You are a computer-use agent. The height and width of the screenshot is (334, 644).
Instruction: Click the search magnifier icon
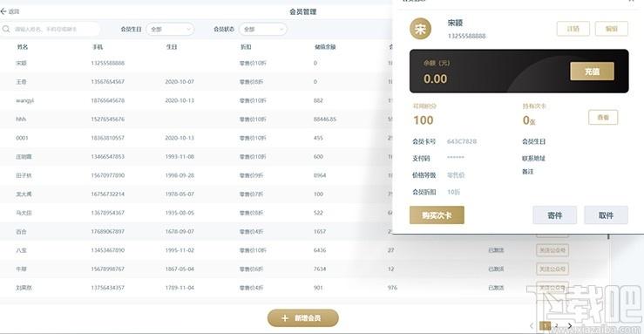[x=6, y=29]
